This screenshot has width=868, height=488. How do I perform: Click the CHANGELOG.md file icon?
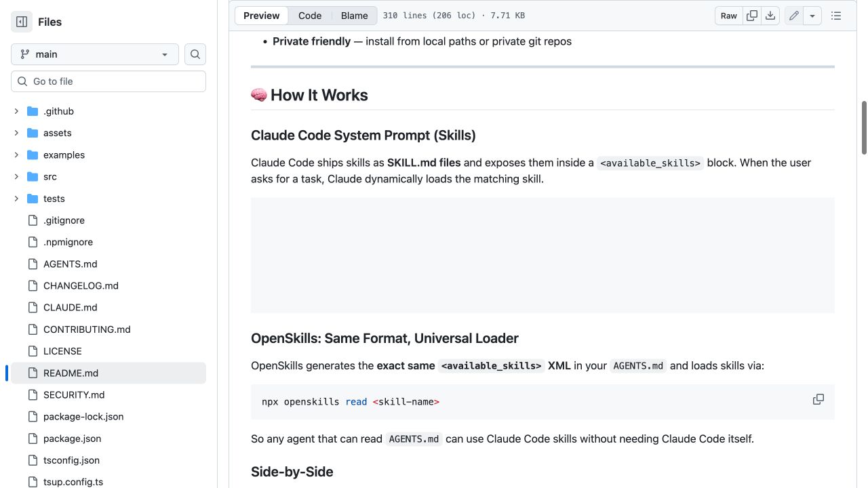pos(33,285)
